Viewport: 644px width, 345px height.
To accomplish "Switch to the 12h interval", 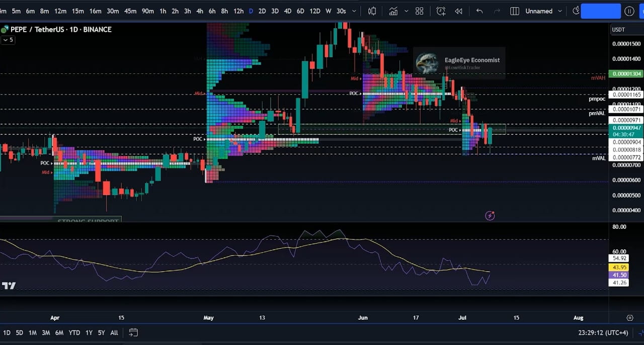I will point(238,11).
